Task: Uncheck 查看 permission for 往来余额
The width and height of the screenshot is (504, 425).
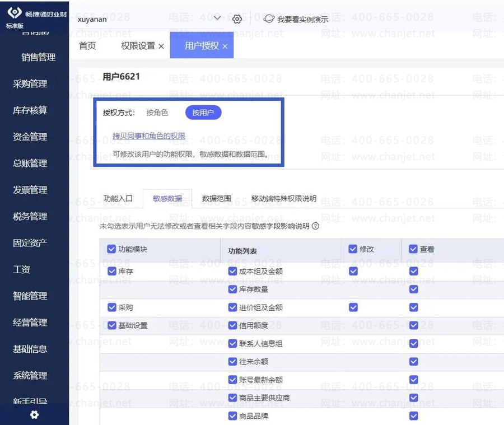Action: tap(414, 362)
